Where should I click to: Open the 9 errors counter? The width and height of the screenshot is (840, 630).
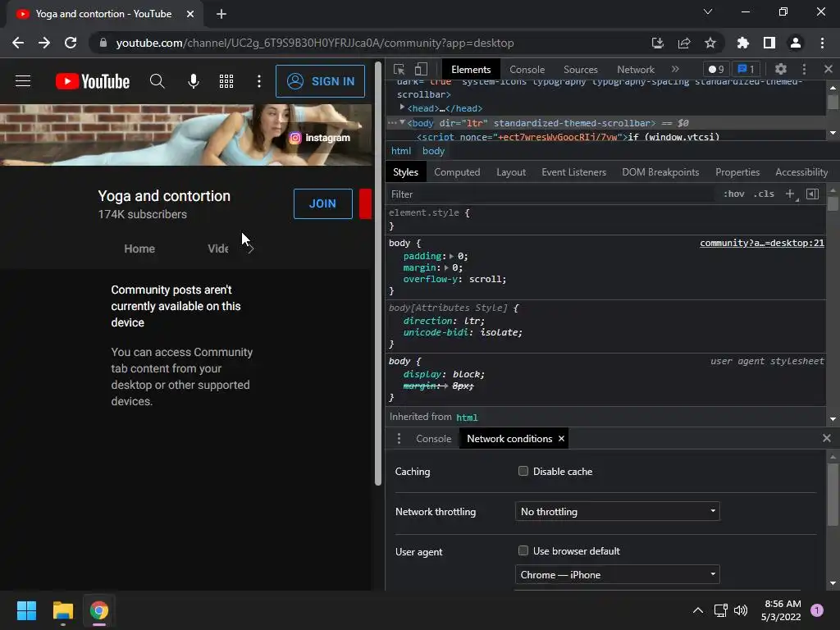716,69
